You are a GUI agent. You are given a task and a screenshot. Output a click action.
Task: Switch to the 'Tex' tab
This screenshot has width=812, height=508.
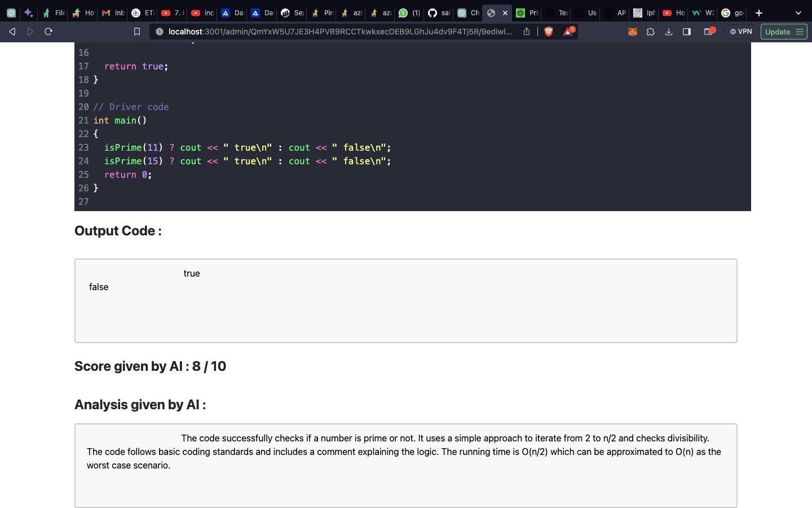557,12
